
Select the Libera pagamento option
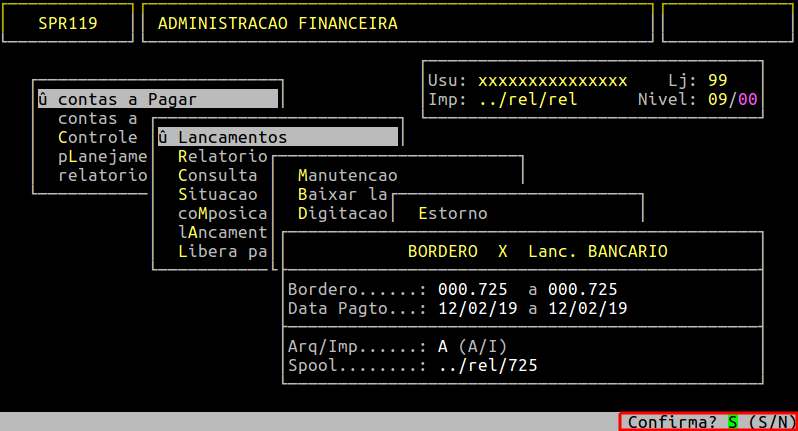point(222,251)
